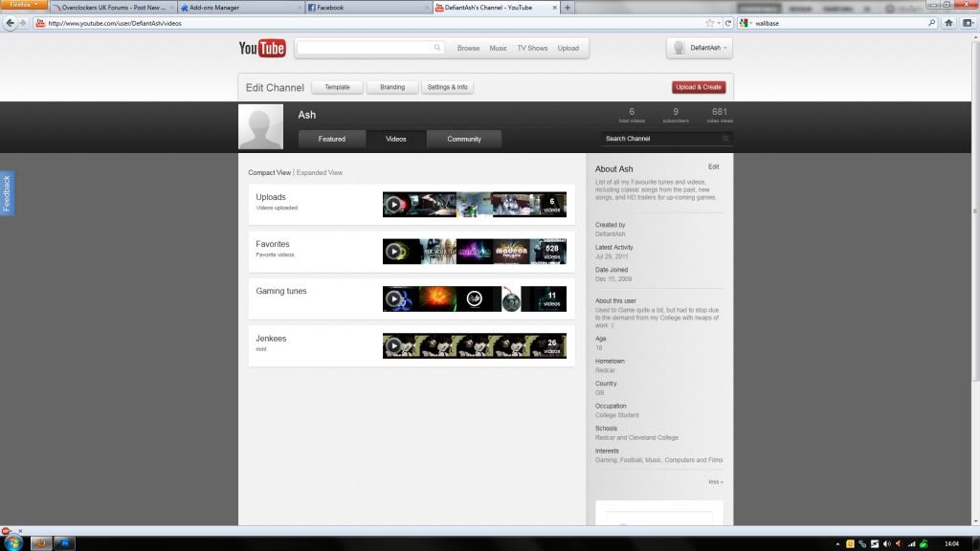
Task: Click the Firefox home button
Action: (948, 22)
